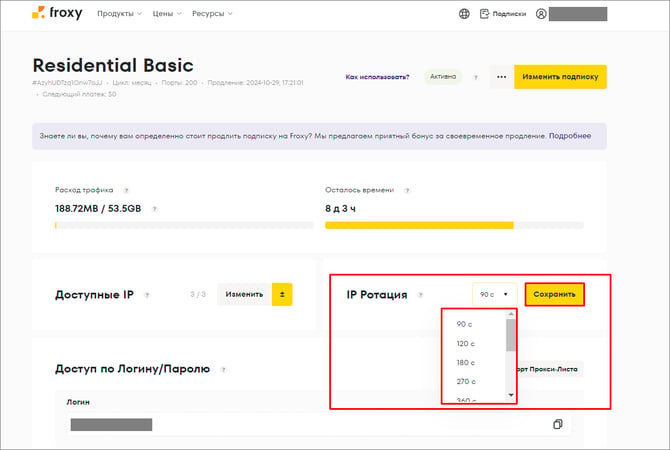The height and width of the screenshot is (450, 670).
Task: Click the Сохранить button
Action: click(554, 294)
